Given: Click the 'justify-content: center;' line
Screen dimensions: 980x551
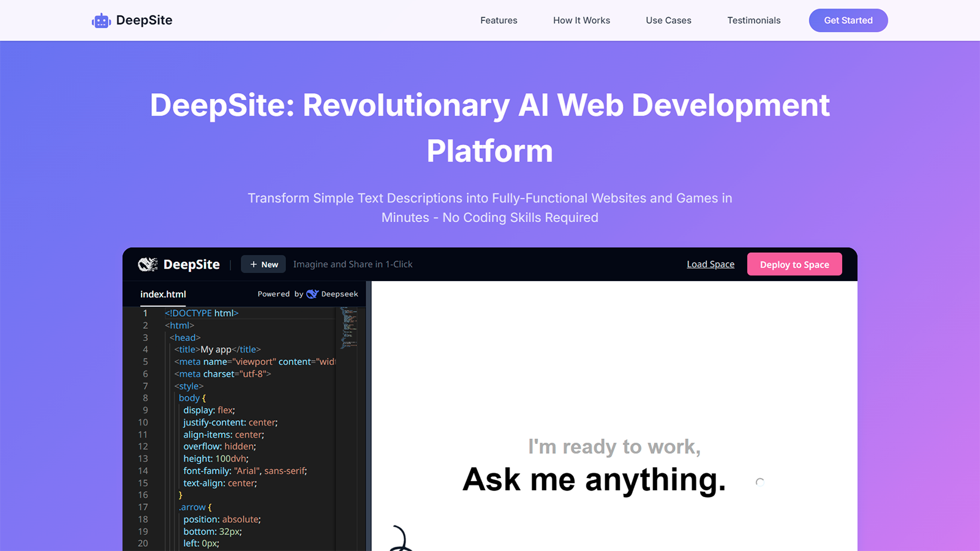Looking at the screenshot, I should coord(230,422).
